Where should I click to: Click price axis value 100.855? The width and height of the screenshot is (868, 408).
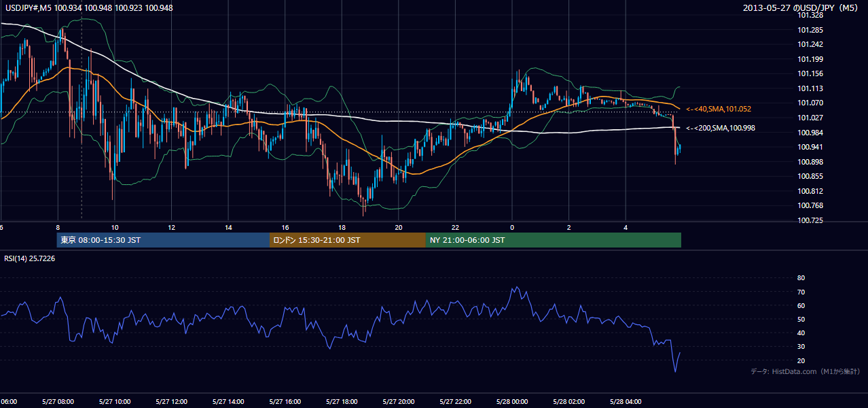point(811,176)
